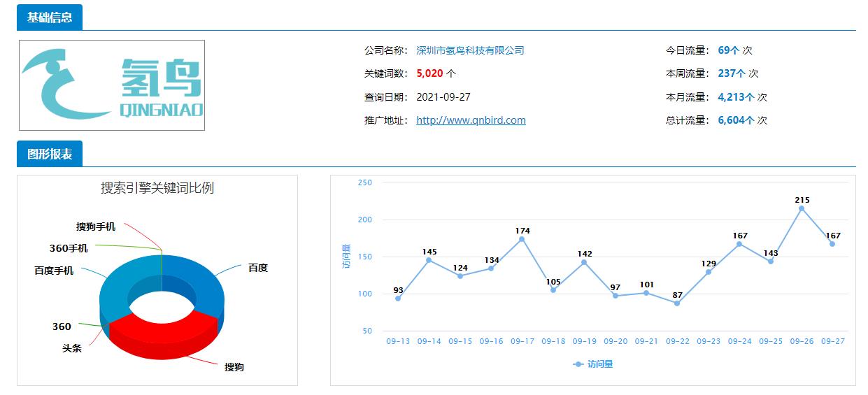Click the 09-18 data point 105
Viewport: 868px width, 395px height.
[x=553, y=290]
